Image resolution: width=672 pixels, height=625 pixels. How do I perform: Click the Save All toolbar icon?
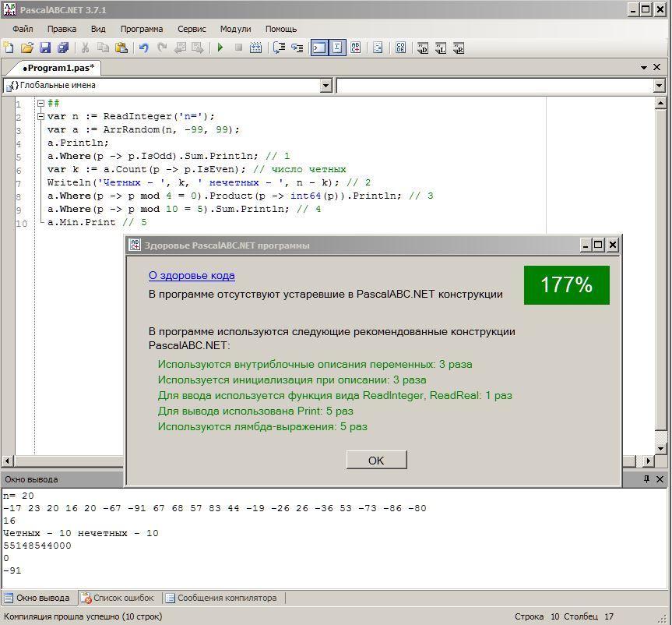coord(63,48)
